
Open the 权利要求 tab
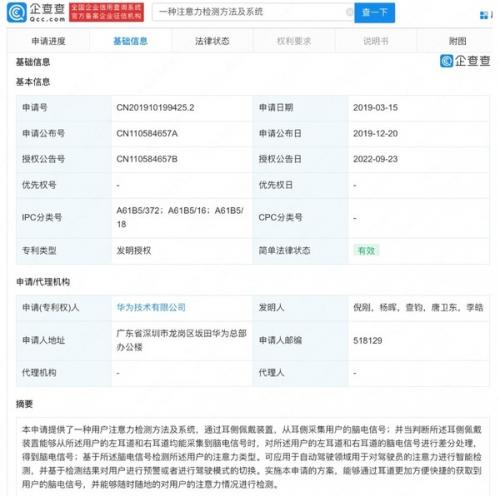[294, 41]
